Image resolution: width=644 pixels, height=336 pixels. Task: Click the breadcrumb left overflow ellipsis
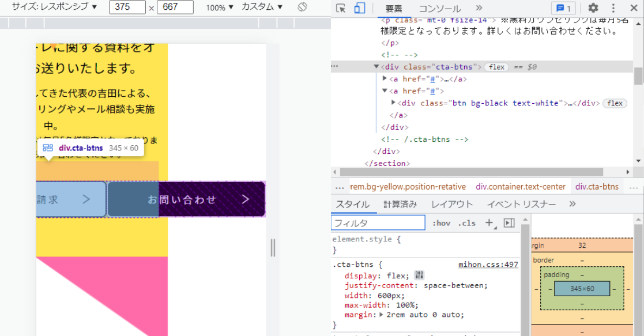pyautogui.click(x=340, y=187)
